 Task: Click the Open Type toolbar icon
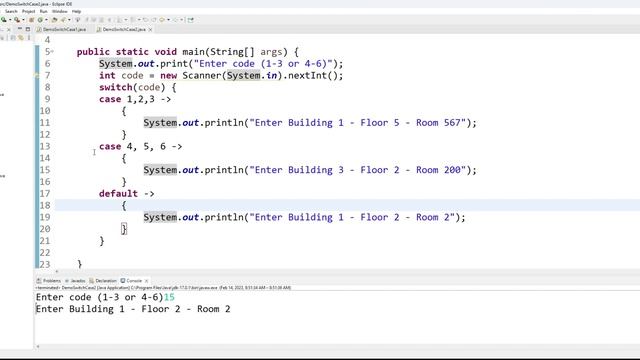(x=54, y=20)
